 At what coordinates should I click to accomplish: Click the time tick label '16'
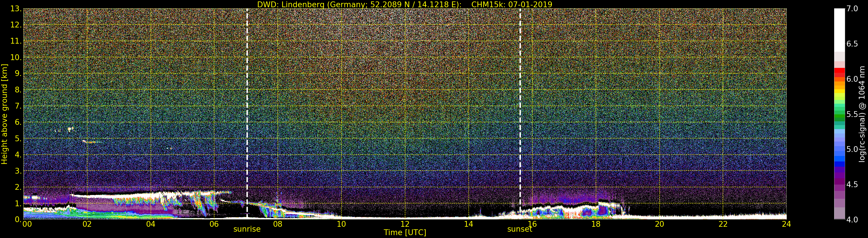click(x=532, y=224)
